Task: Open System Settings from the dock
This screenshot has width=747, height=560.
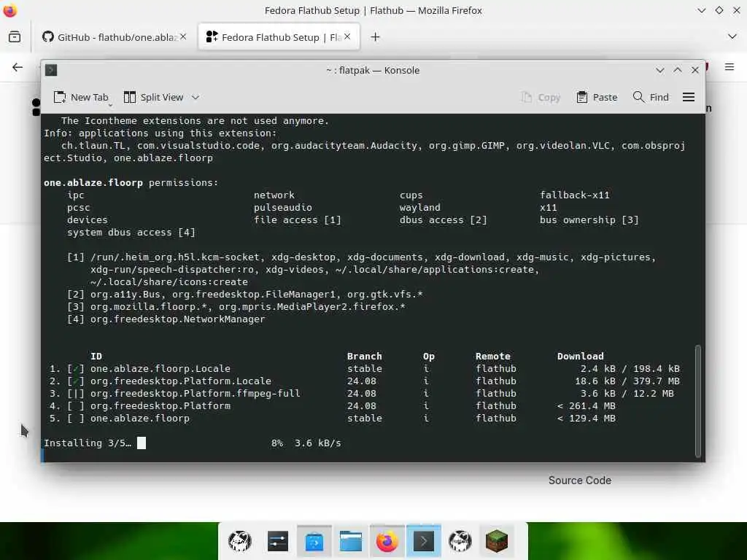Action: (x=278, y=542)
